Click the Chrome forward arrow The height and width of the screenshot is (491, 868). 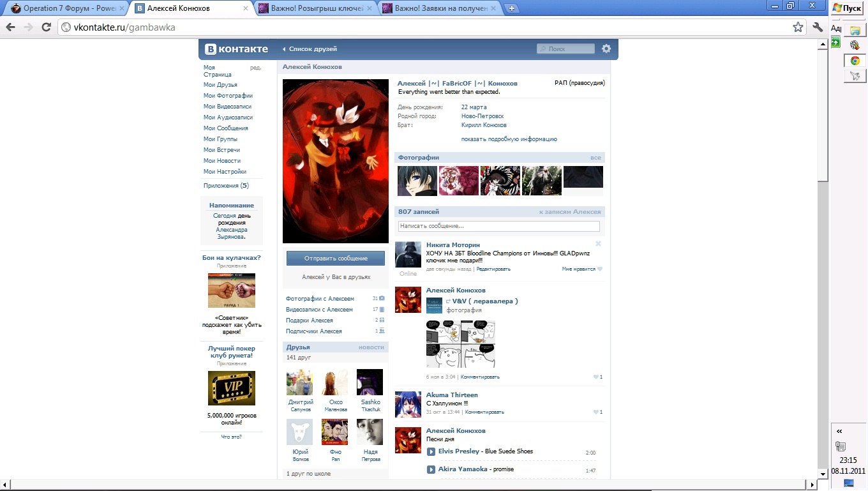tap(28, 27)
